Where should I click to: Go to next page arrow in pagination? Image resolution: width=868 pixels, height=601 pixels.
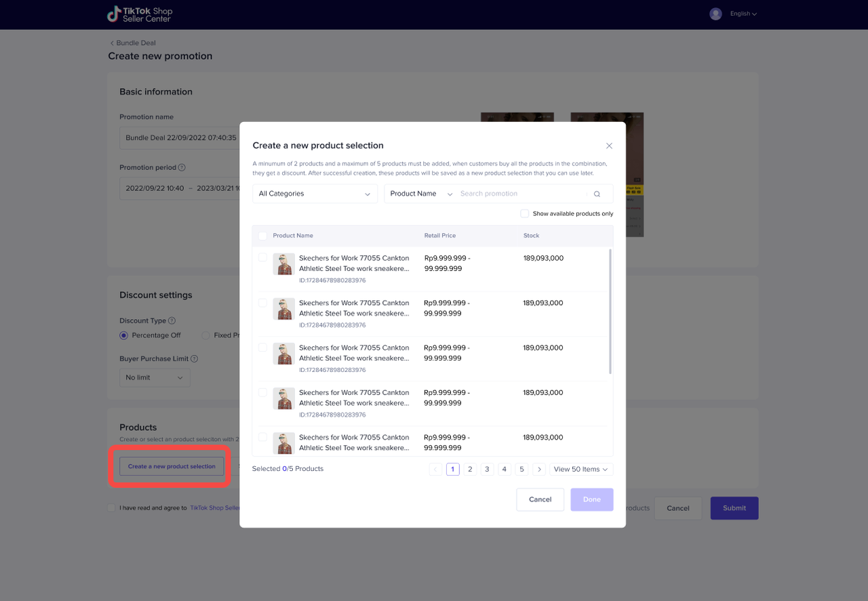click(x=539, y=469)
